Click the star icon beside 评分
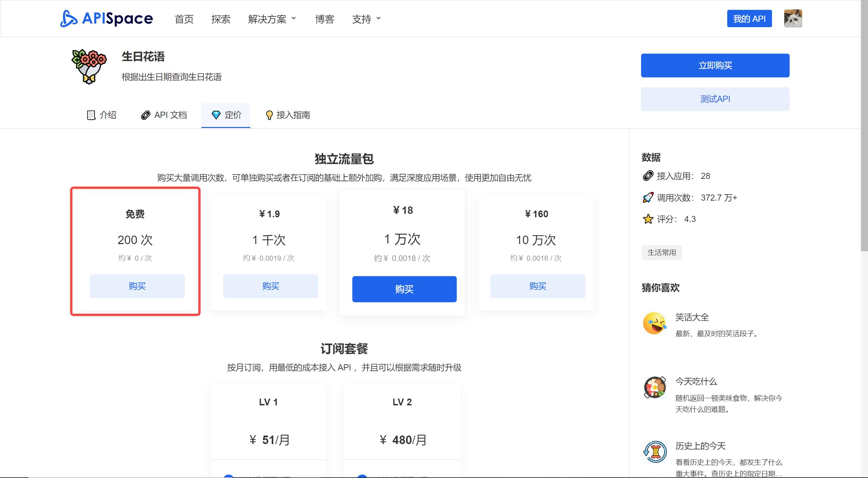The image size is (868, 478). 648,219
